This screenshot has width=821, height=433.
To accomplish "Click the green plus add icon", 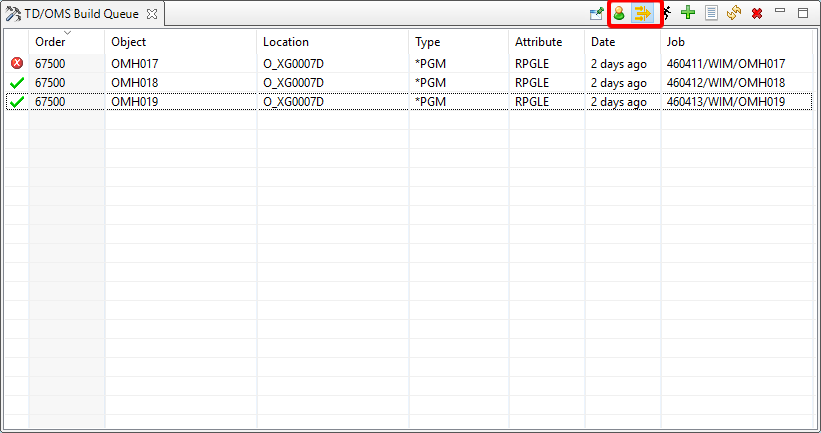I will (688, 14).
